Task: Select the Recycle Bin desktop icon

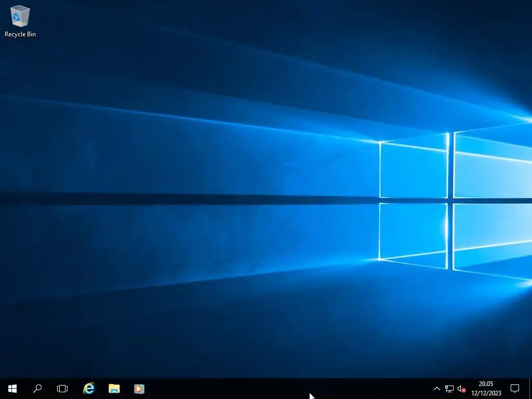Action: [x=20, y=21]
